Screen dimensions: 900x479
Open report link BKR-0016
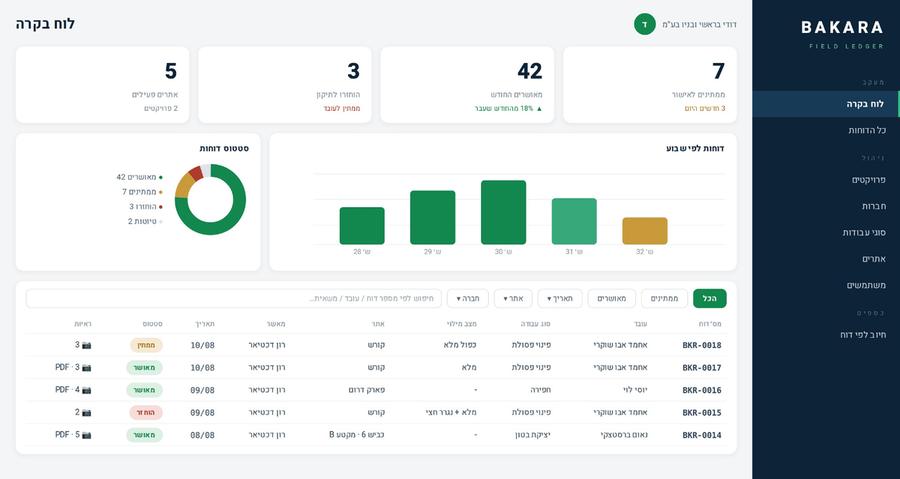click(701, 390)
